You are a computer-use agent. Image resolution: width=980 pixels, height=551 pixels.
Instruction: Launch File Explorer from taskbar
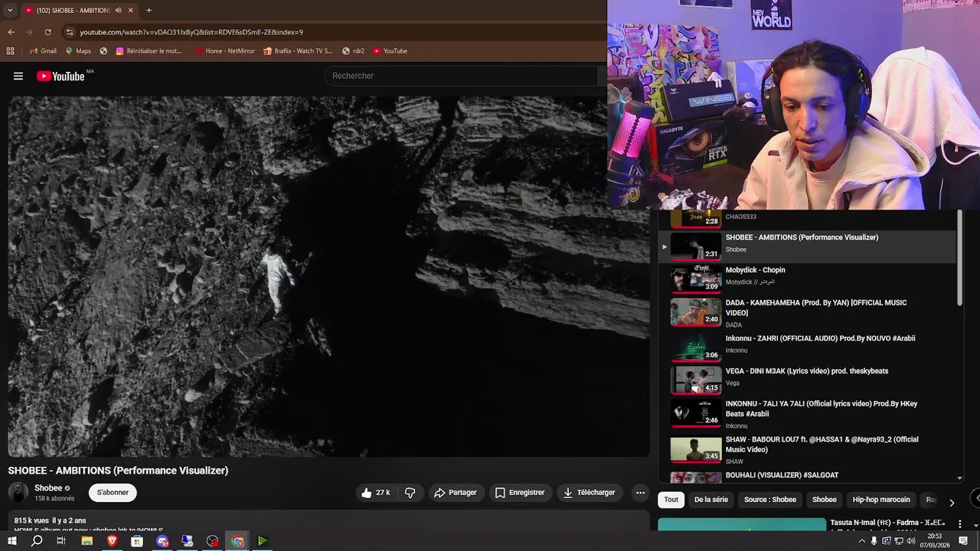(x=87, y=541)
